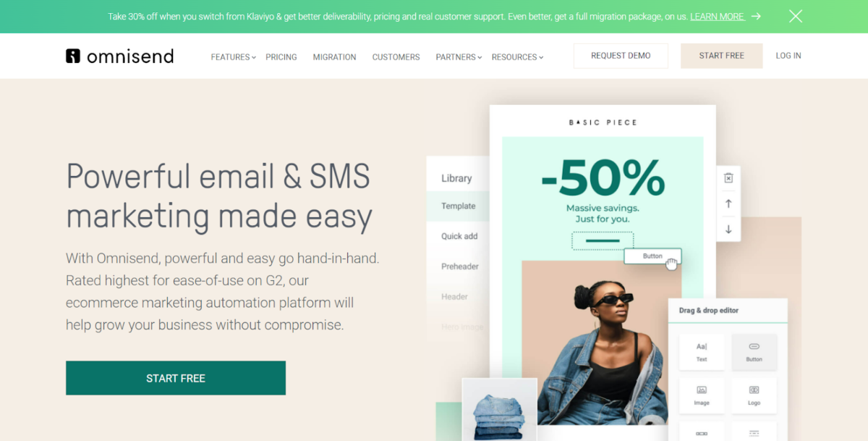The width and height of the screenshot is (868, 441).
Task: Expand the Resources dropdown menu
Action: point(517,57)
